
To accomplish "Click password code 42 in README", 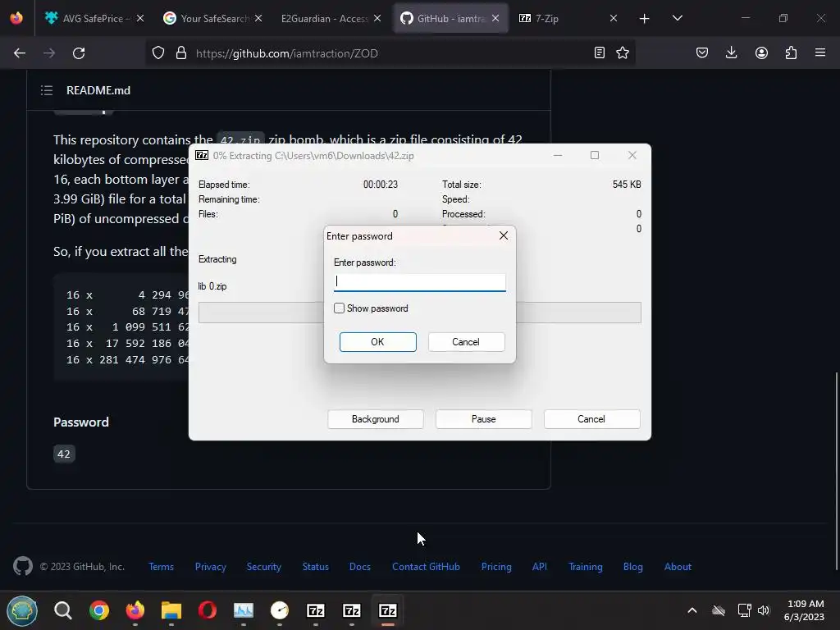I will (64, 454).
